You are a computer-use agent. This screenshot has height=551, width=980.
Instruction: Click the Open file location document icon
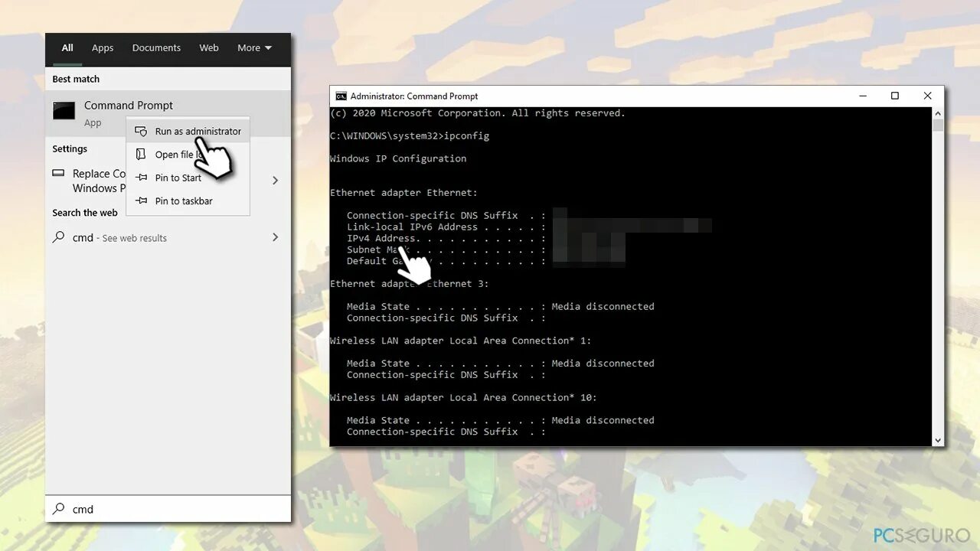pos(141,155)
